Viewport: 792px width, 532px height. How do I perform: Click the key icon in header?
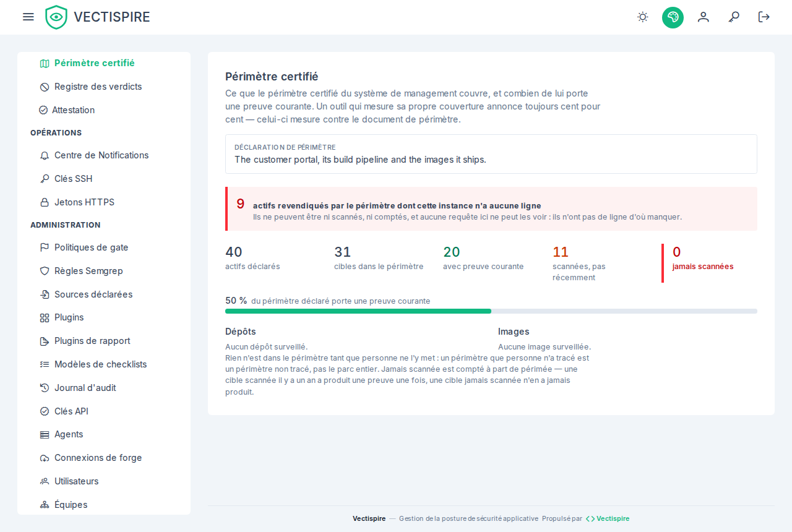[x=734, y=17]
